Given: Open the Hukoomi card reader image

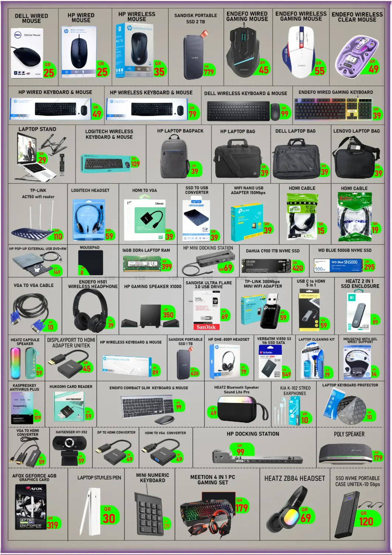Looking at the screenshot, I should pos(70,407).
